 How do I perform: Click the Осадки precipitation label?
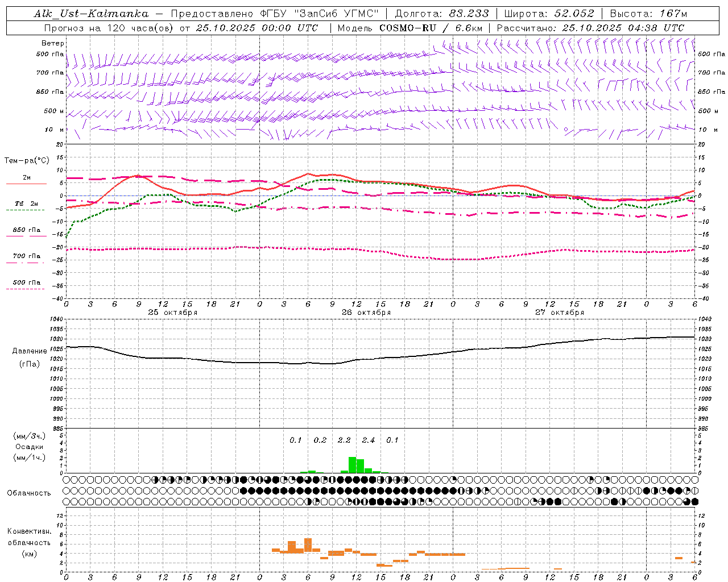coord(30,447)
